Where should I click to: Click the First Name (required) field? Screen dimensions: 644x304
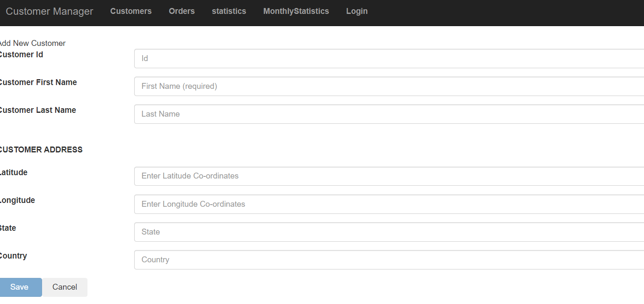coord(389,86)
